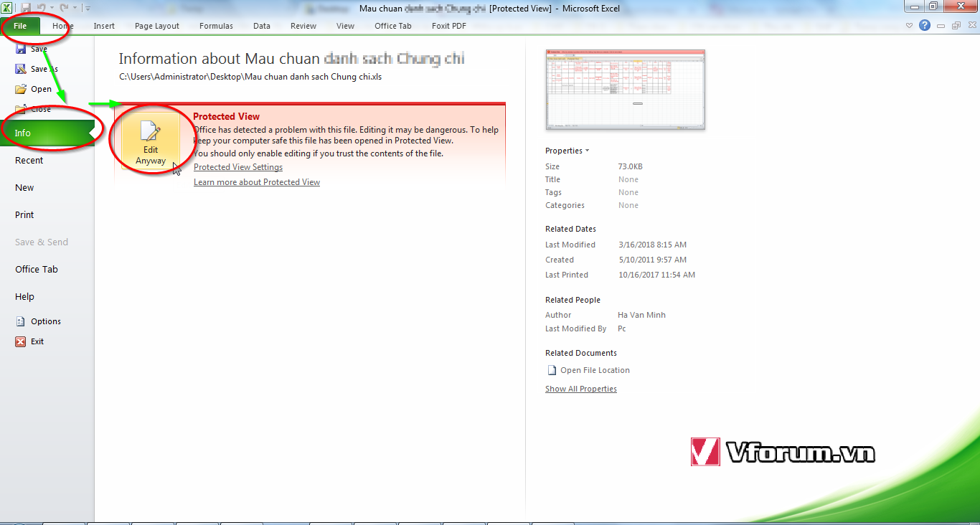
Task: Select the Review ribbon tab
Action: 303,26
